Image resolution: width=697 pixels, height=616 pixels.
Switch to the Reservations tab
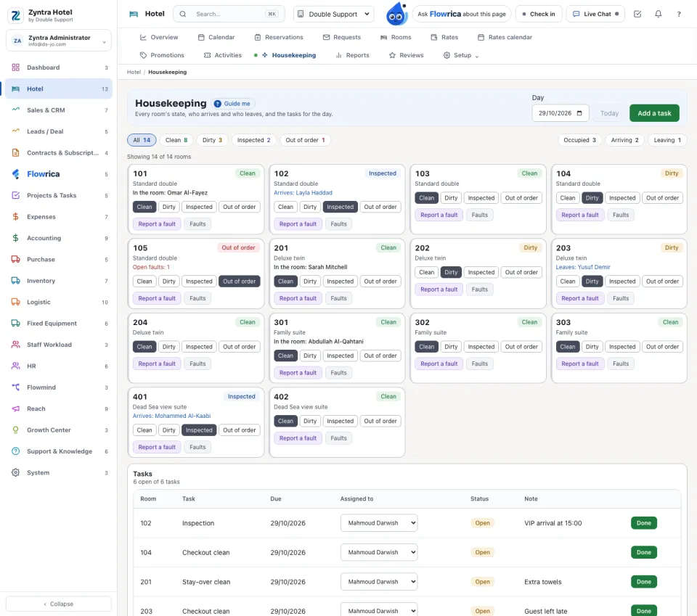(279, 37)
